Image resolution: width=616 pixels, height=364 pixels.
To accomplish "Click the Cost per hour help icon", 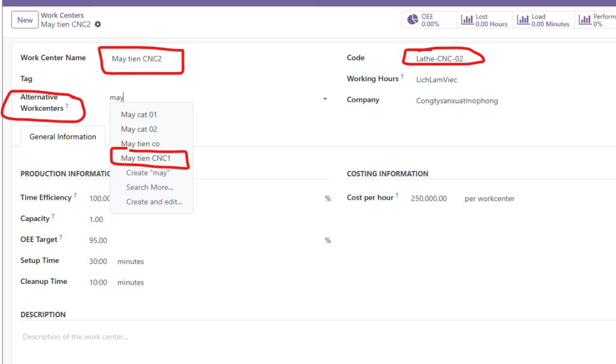I will (x=397, y=196).
